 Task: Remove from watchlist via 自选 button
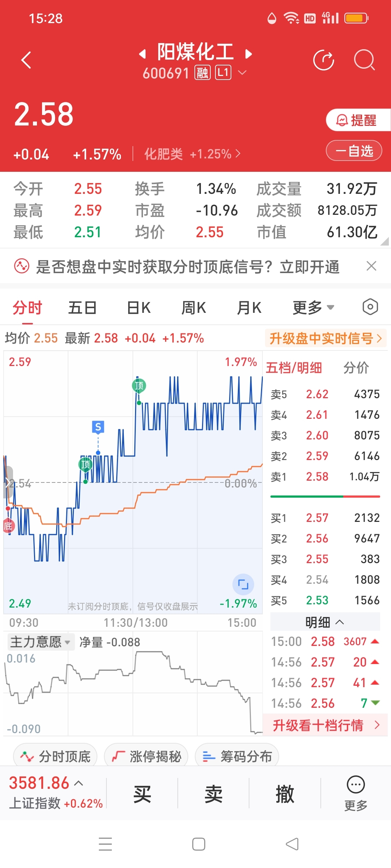pos(354,151)
